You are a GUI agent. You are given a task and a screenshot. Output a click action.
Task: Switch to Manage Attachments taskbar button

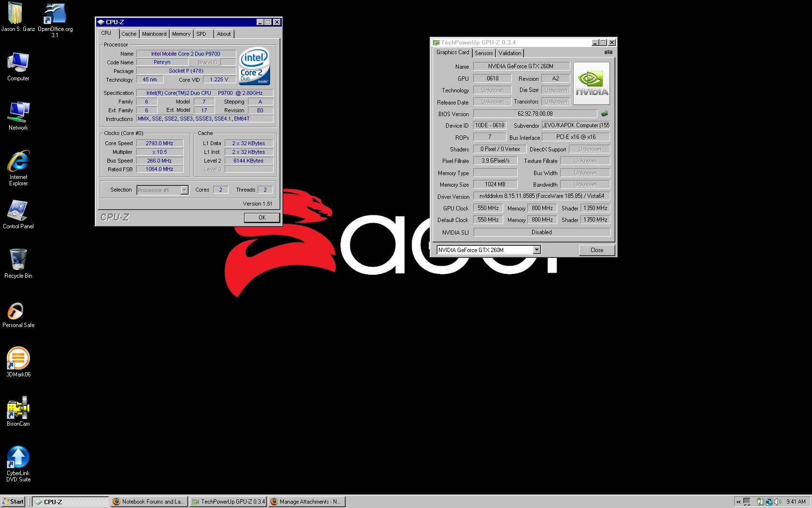[306, 502]
